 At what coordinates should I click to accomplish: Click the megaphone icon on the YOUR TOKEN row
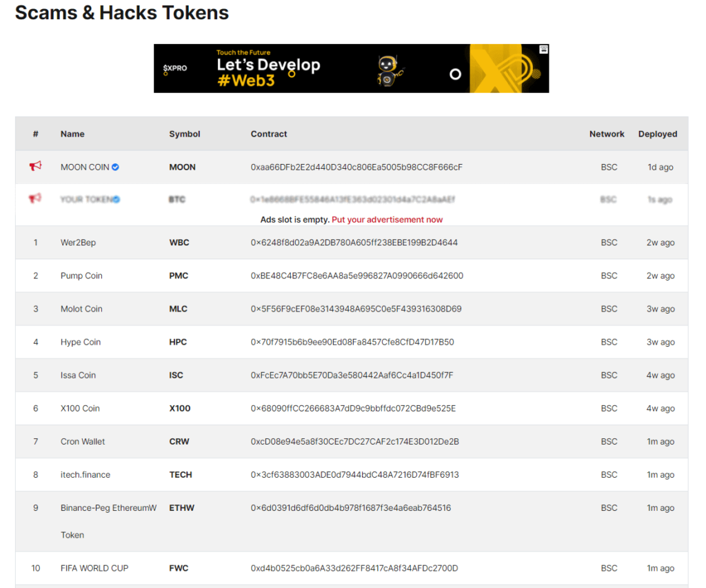click(x=35, y=199)
